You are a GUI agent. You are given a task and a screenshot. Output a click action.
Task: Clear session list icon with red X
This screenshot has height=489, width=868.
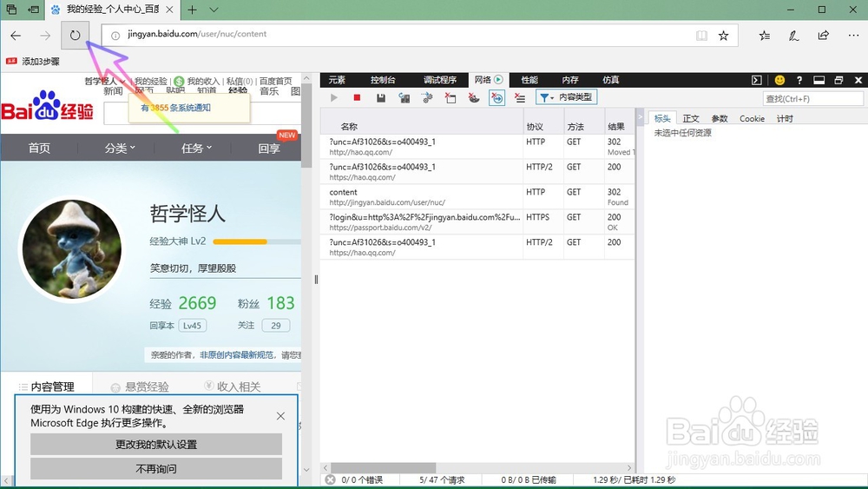point(520,98)
